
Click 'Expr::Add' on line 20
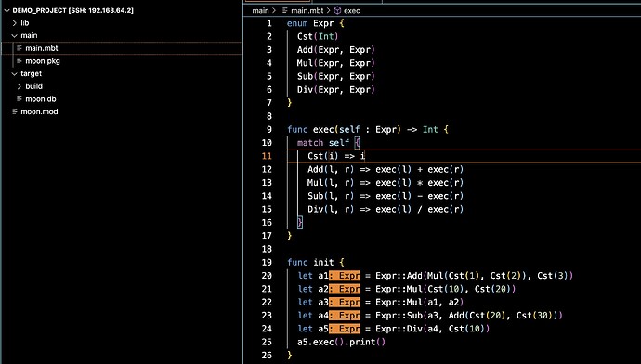(399, 276)
